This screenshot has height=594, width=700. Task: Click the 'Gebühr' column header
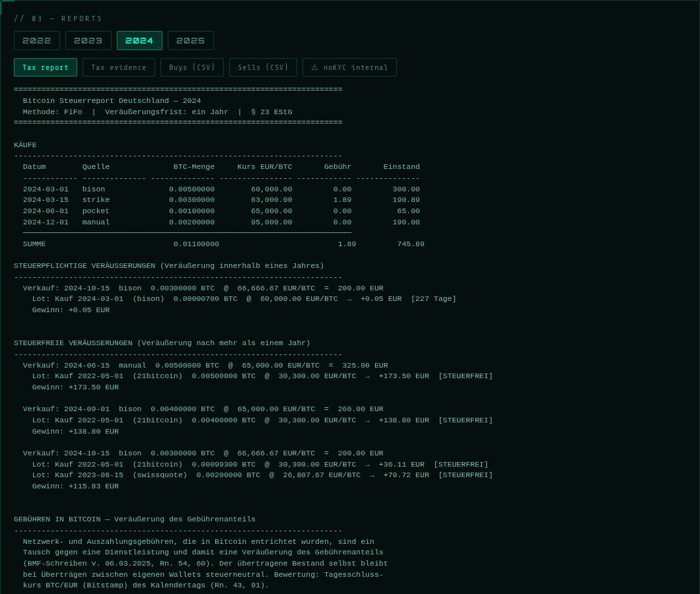pyautogui.click(x=338, y=167)
